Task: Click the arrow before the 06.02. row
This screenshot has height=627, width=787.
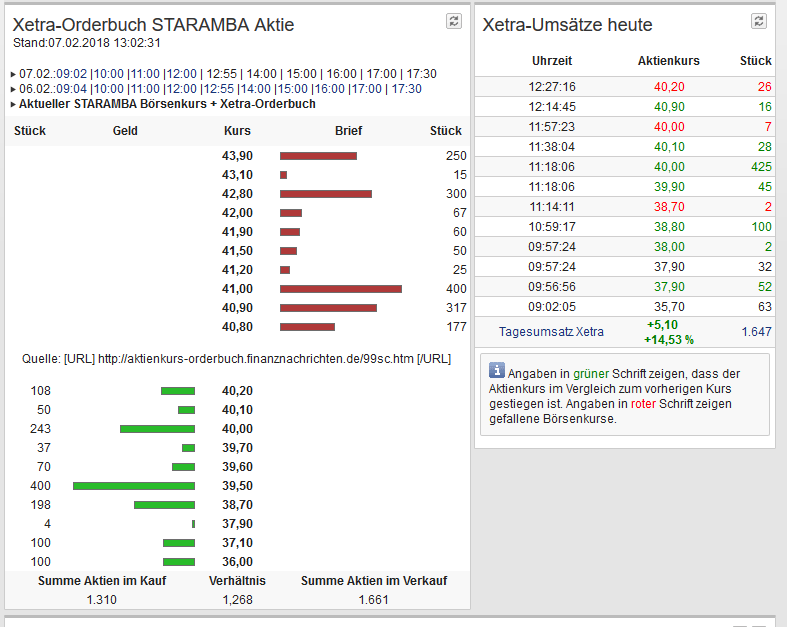Action: click(x=12, y=89)
